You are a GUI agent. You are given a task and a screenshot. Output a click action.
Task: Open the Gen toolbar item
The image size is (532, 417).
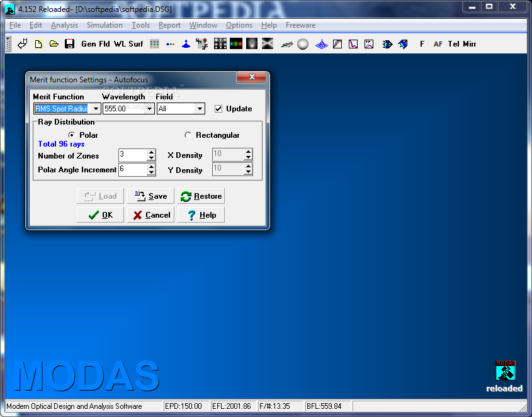coord(89,44)
